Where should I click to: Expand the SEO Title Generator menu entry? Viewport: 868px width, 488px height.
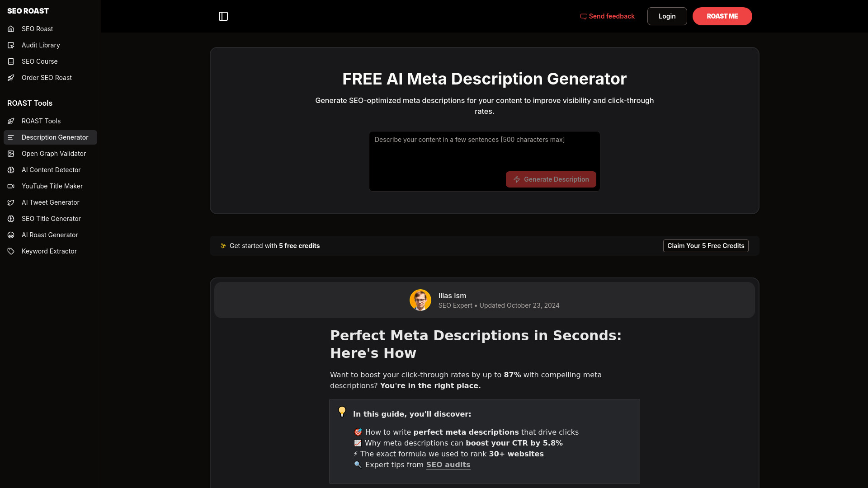51,218
